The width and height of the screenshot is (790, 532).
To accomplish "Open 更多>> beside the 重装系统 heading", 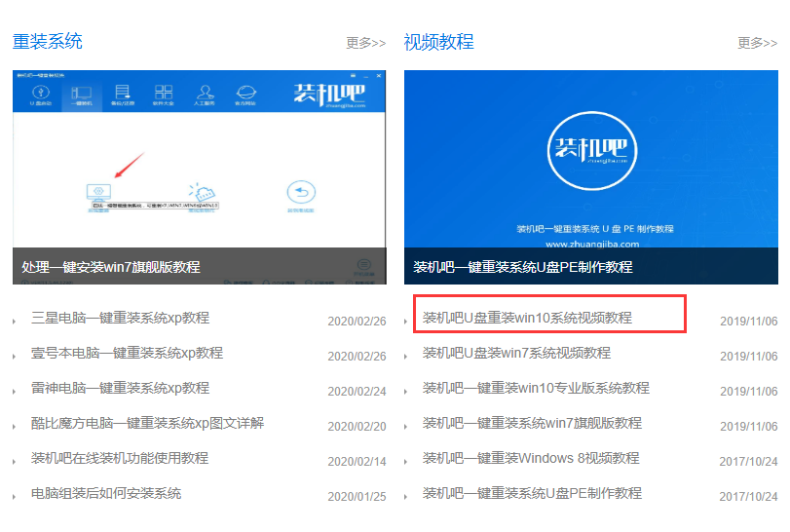I will [365, 43].
